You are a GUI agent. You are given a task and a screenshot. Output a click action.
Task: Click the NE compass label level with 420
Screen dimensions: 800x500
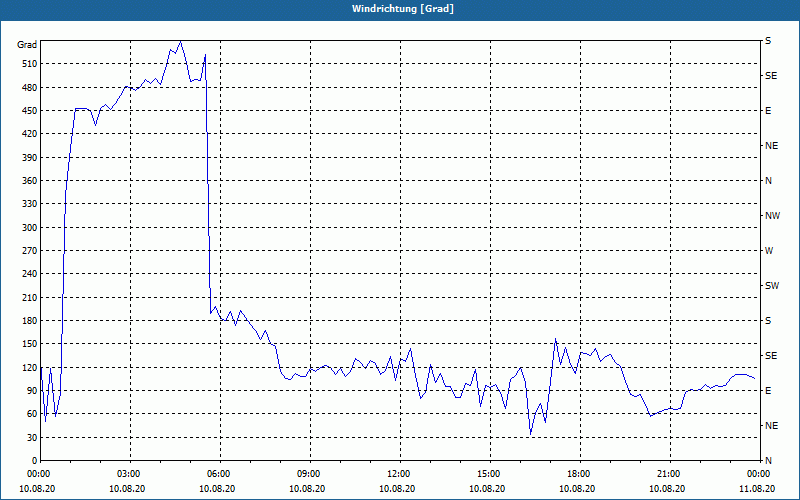771,146
